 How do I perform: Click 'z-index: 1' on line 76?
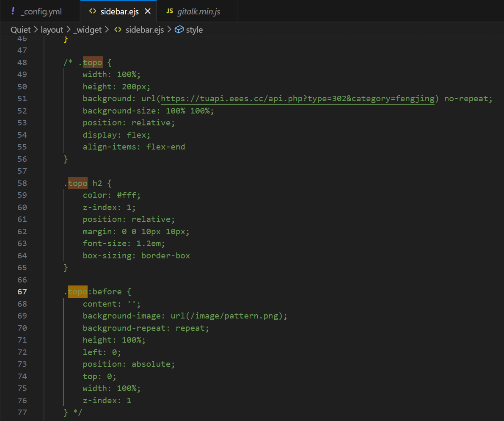point(107,400)
